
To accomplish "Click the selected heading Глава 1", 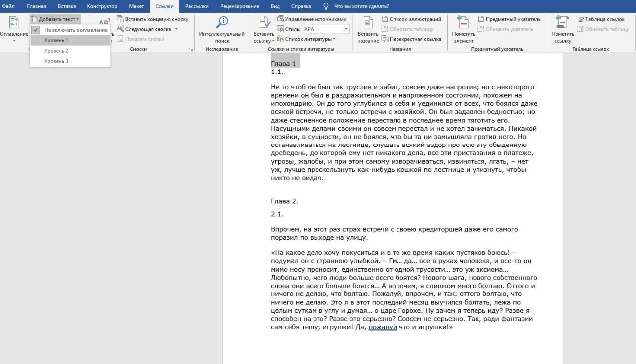I will 283,64.
